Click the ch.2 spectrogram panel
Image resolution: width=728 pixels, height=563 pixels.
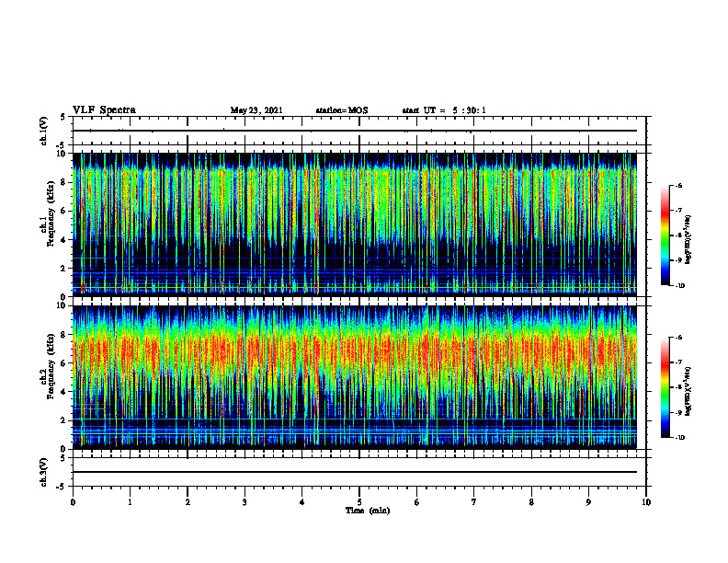(x=355, y=377)
